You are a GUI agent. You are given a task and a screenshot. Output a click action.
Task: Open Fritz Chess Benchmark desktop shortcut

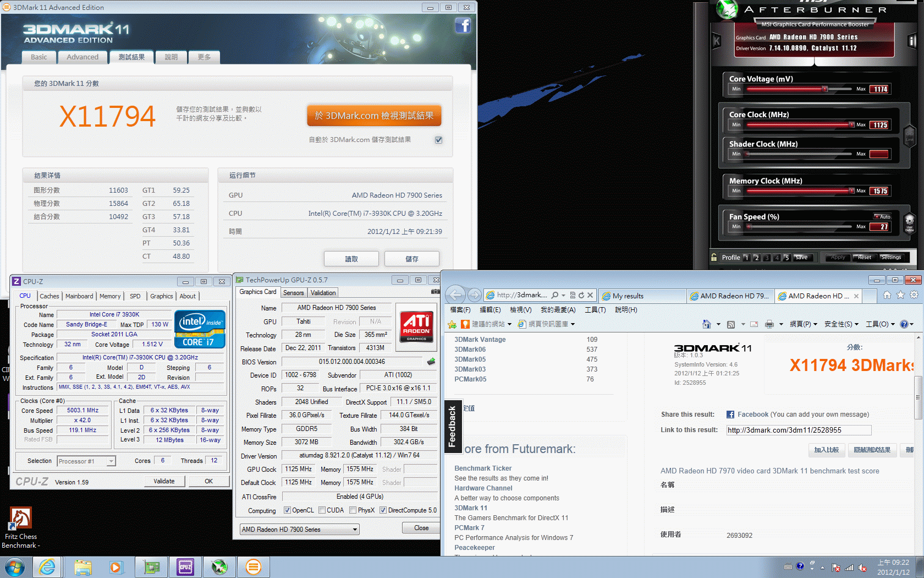click(20, 528)
